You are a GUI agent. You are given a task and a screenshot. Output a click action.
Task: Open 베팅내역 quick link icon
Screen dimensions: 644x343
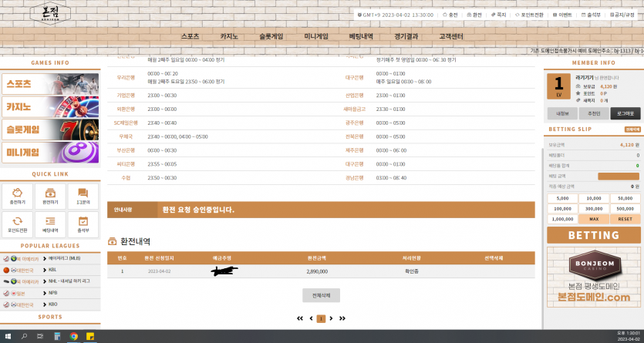tap(50, 224)
